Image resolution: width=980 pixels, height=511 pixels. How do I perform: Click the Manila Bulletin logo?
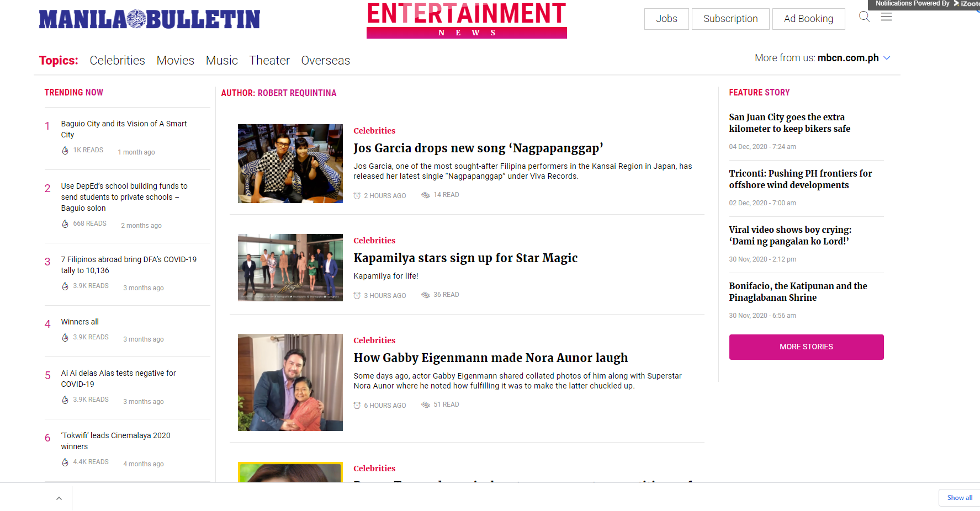150,19
